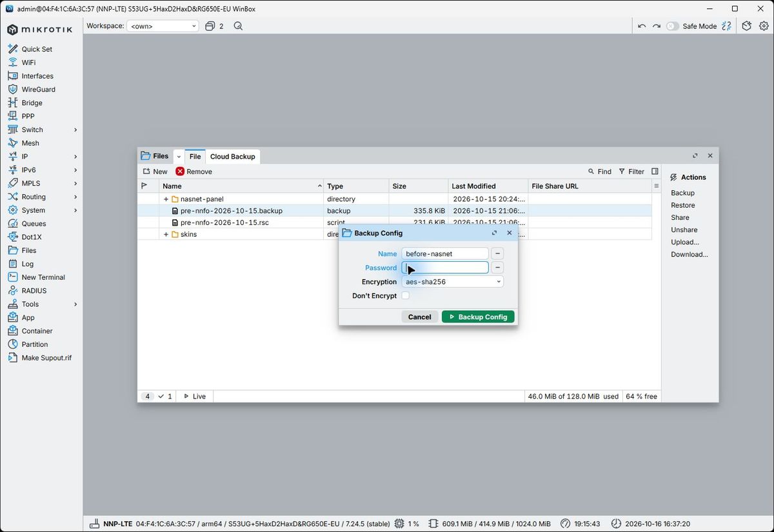Click Unshare in Actions panel

click(x=684, y=230)
